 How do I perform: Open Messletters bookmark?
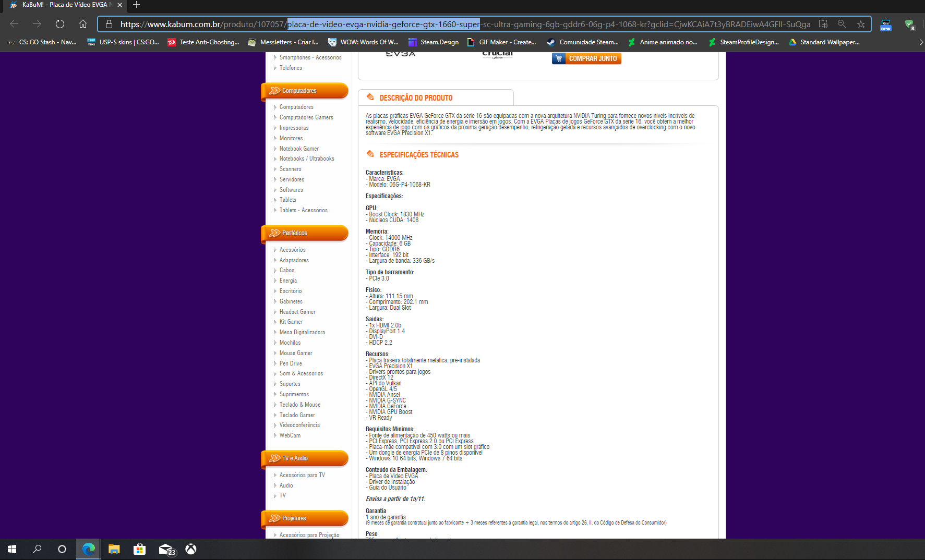(x=284, y=42)
